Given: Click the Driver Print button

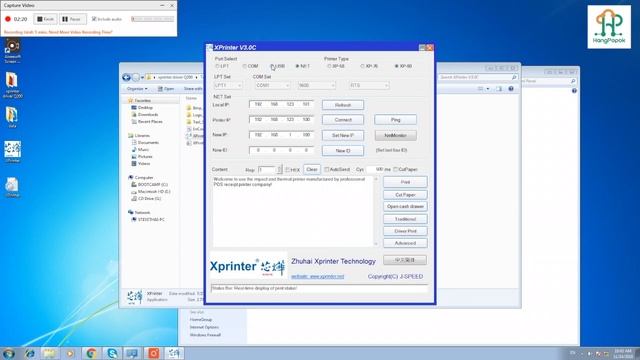Looking at the screenshot, I should (405, 231).
